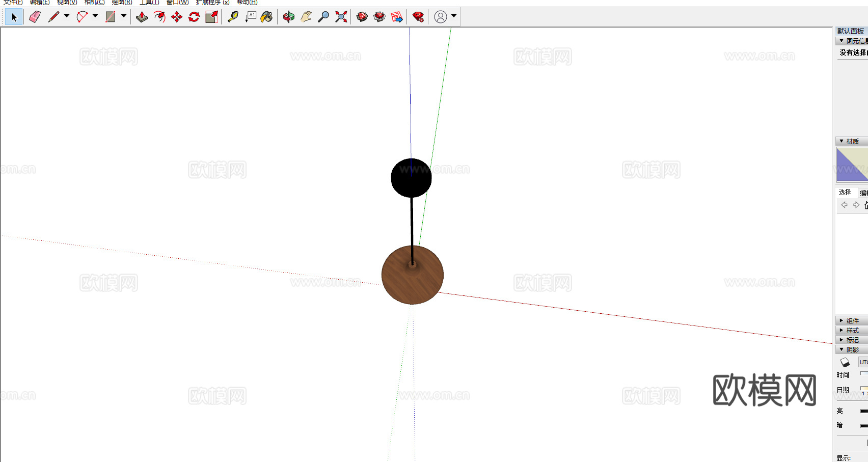Select the Rotate tool
The image size is (868, 462).
[194, 17]
